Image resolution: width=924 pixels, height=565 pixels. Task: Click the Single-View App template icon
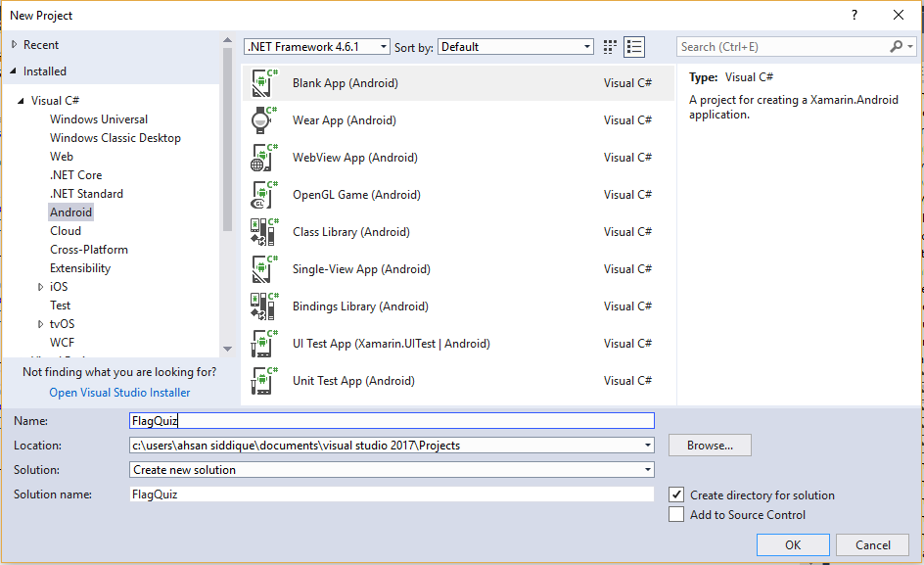click(263, 269)
